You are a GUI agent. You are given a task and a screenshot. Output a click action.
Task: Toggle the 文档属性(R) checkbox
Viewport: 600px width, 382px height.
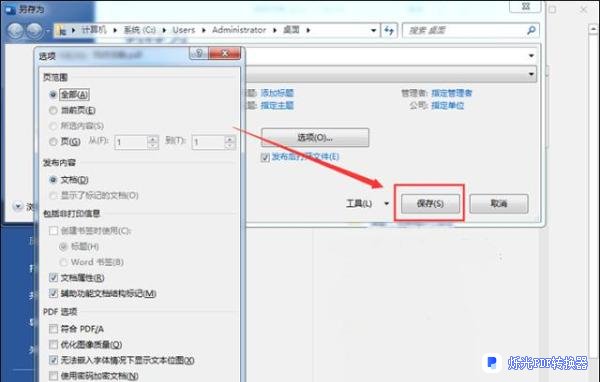54,278
